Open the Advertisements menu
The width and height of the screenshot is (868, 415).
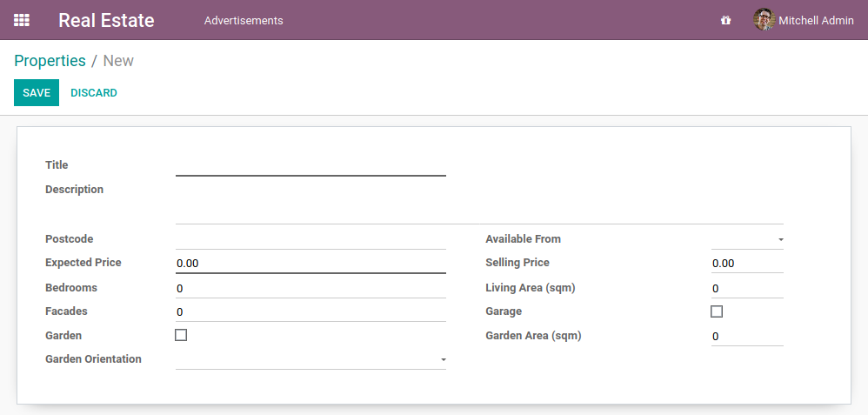[244, 20]
